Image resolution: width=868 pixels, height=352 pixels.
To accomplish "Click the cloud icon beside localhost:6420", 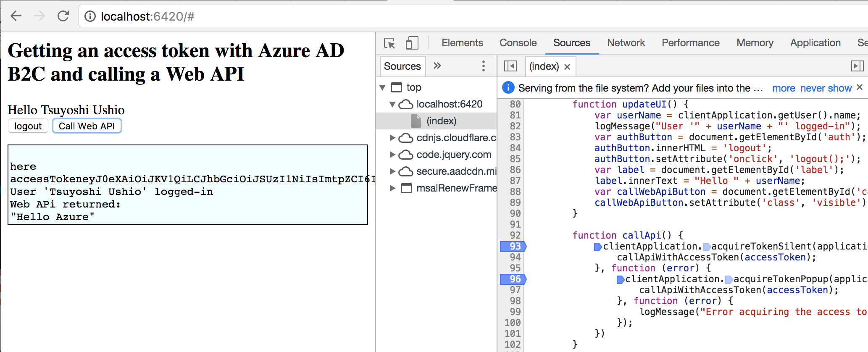I will [x=406, y=104].
